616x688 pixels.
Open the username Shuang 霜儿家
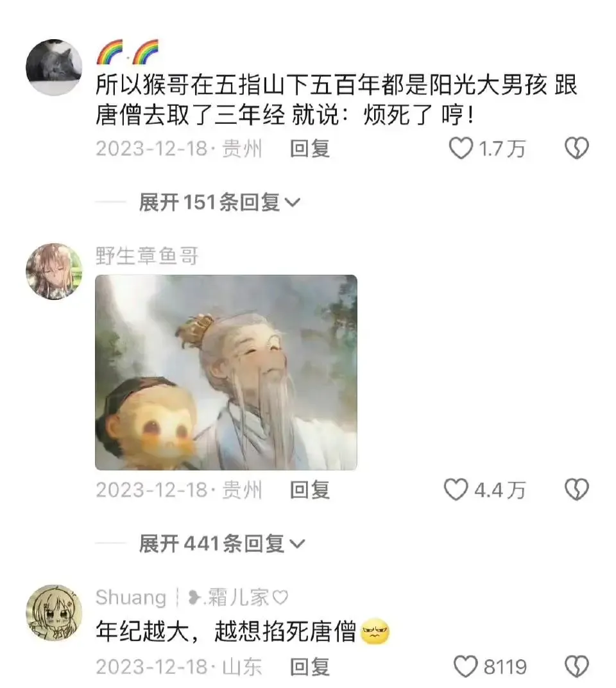tap(192, 597)
